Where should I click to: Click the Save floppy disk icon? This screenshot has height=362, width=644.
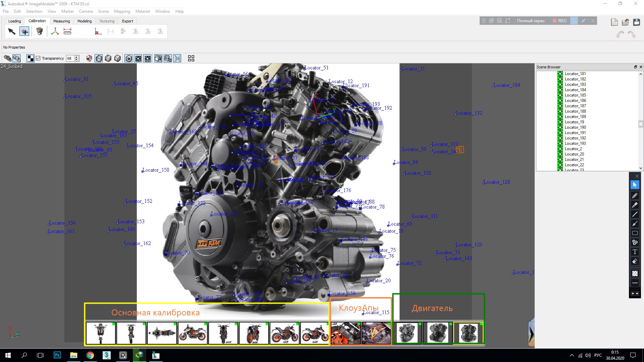637,22
